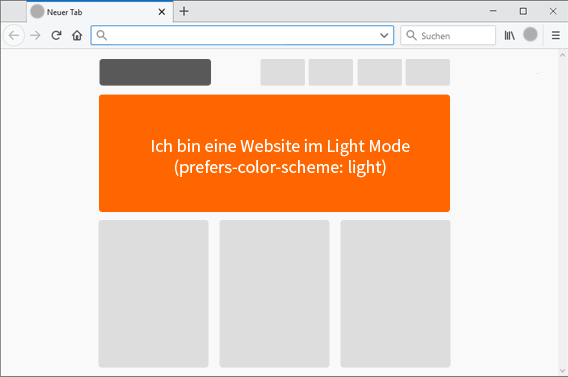Open the Library bookshelf icon
The width and height of the screenshot is (568, 377).
[510, 35]
